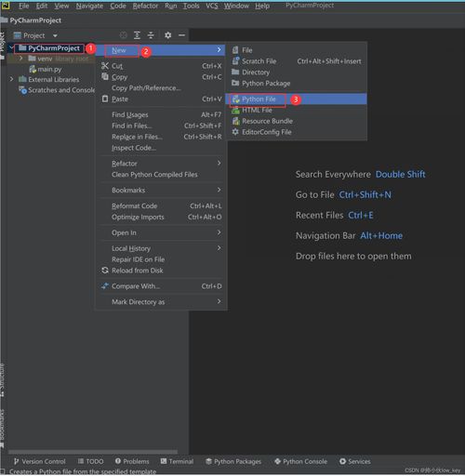Screen dimensions: 465x476
Task: Click the locate/select opened file target icon
Action: [124, 35]
